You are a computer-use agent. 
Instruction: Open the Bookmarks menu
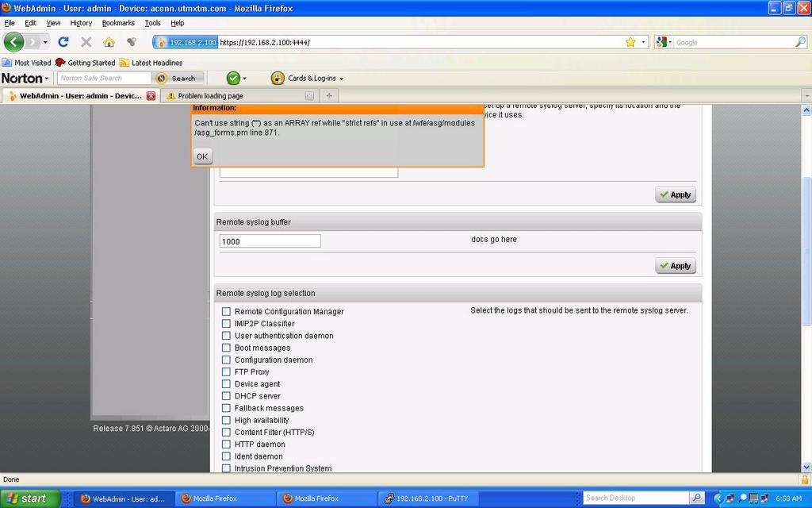click(x=118, y=23)
